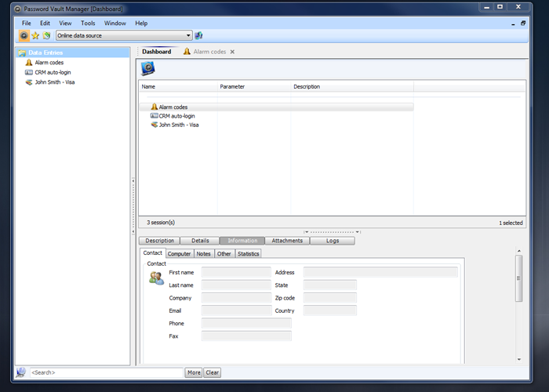Open the Tools menu

[88, 23]
